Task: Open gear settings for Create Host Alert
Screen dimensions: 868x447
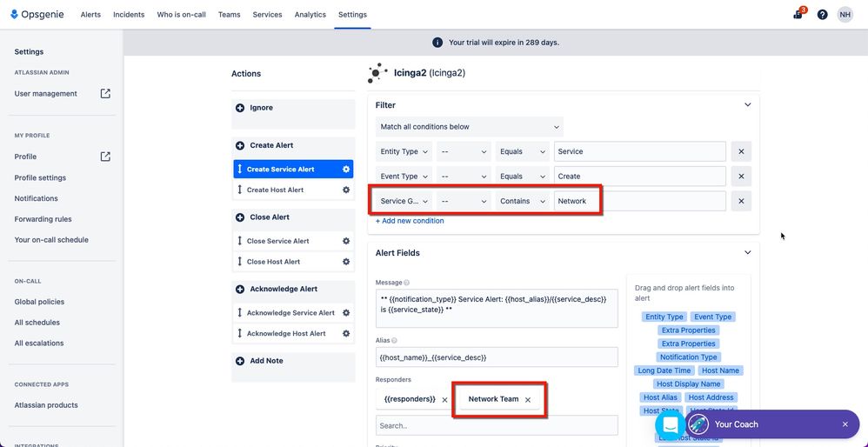Action: [x=346, y=190]
